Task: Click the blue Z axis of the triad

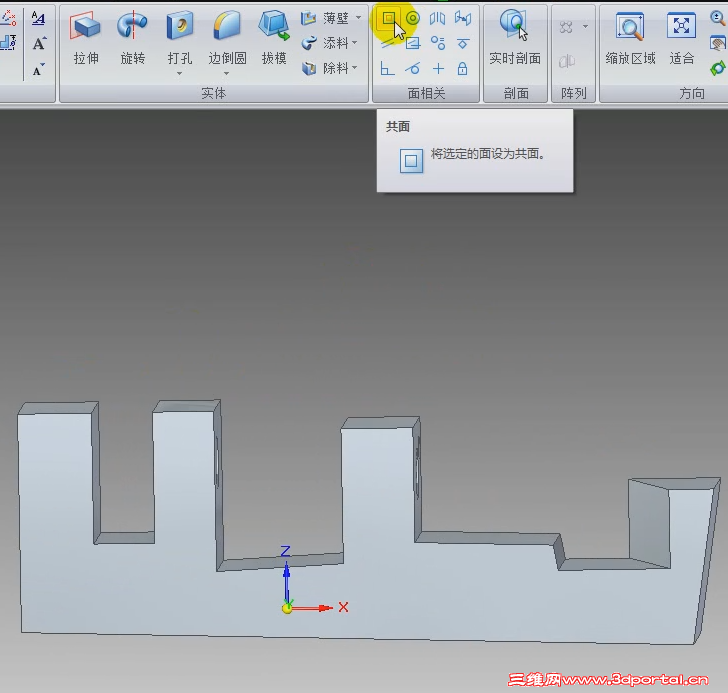Action: pos(286,580)
